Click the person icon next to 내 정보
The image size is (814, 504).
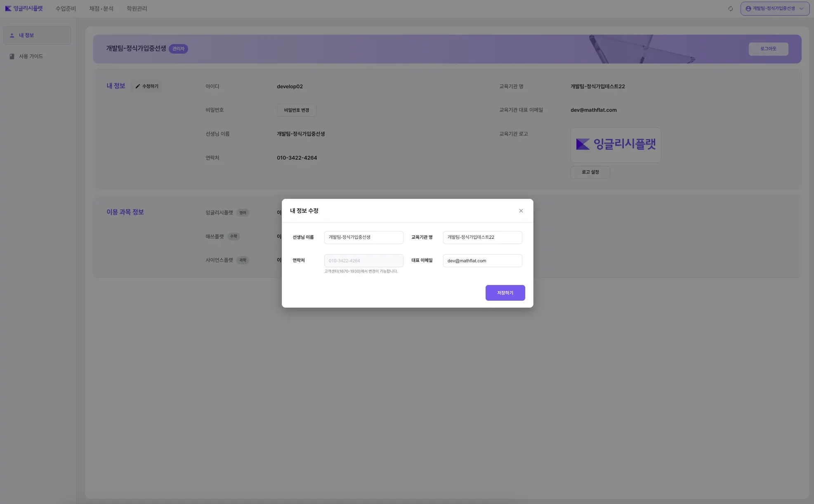pos(12,35)
